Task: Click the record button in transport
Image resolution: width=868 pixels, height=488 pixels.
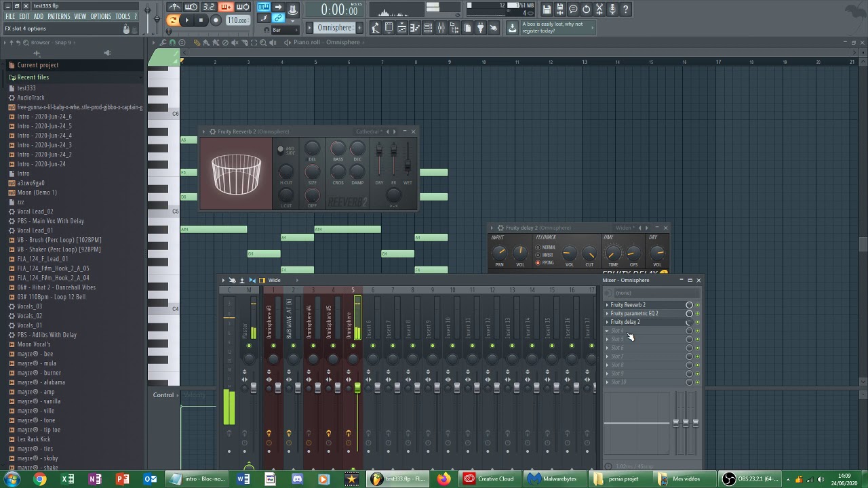Action: coord(216,20)
